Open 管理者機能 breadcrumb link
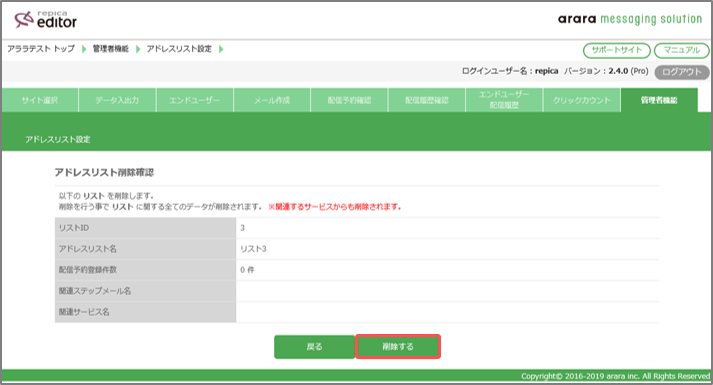 [110, 49]
